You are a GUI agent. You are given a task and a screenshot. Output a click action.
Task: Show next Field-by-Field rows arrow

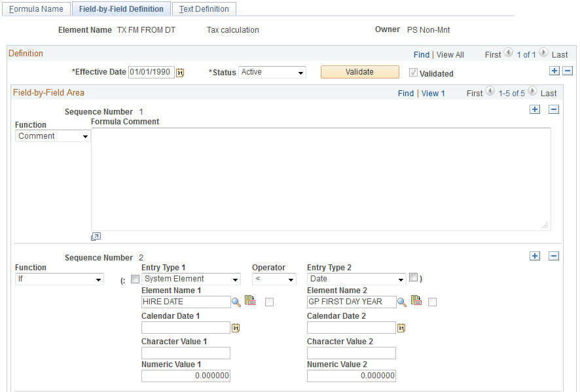[532, 91]
